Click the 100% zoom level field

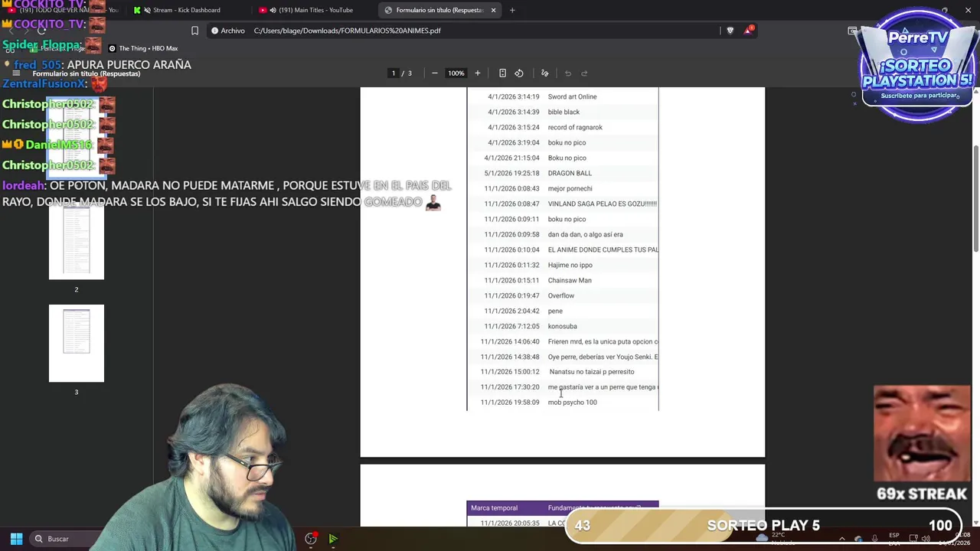tap(456, 73)
